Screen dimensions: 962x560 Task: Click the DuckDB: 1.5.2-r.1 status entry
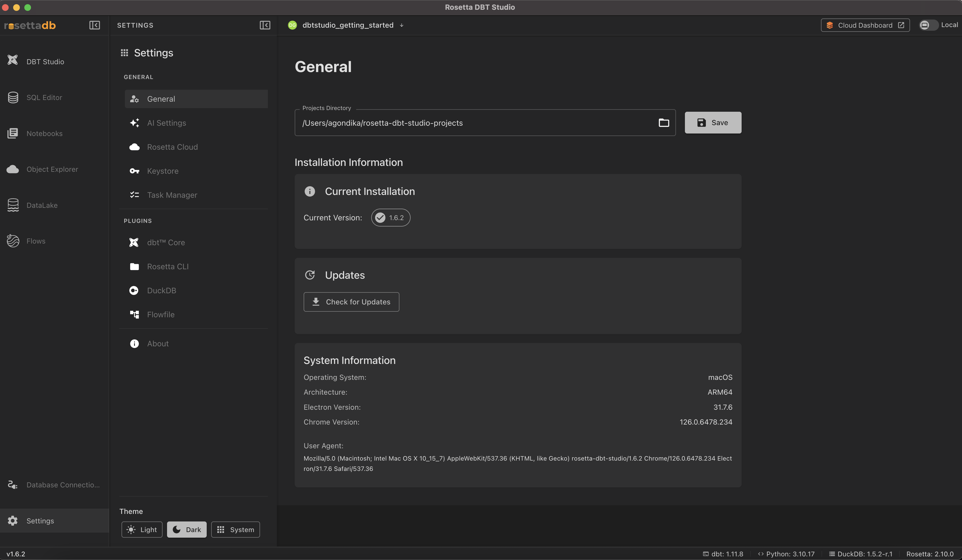(861, 554)
